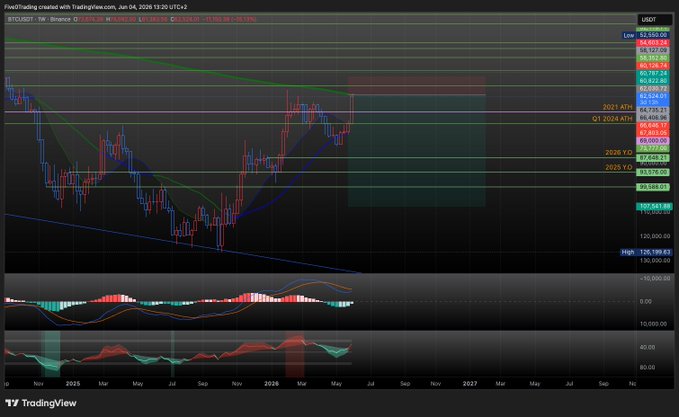Click the 80.00 oscillator axis value
This screenshot has width=679, height=417.
pos(647,367)
